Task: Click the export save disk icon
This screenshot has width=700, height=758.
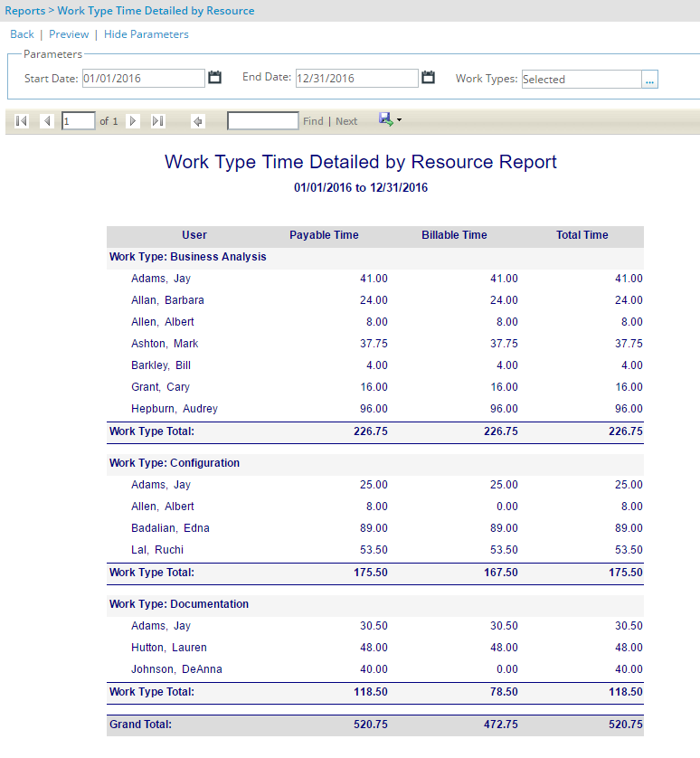Action: (x=386, y=119)
